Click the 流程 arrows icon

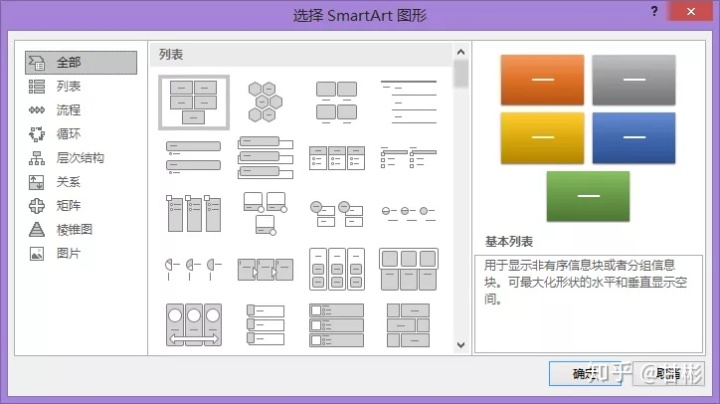click(x=37, y=110)
